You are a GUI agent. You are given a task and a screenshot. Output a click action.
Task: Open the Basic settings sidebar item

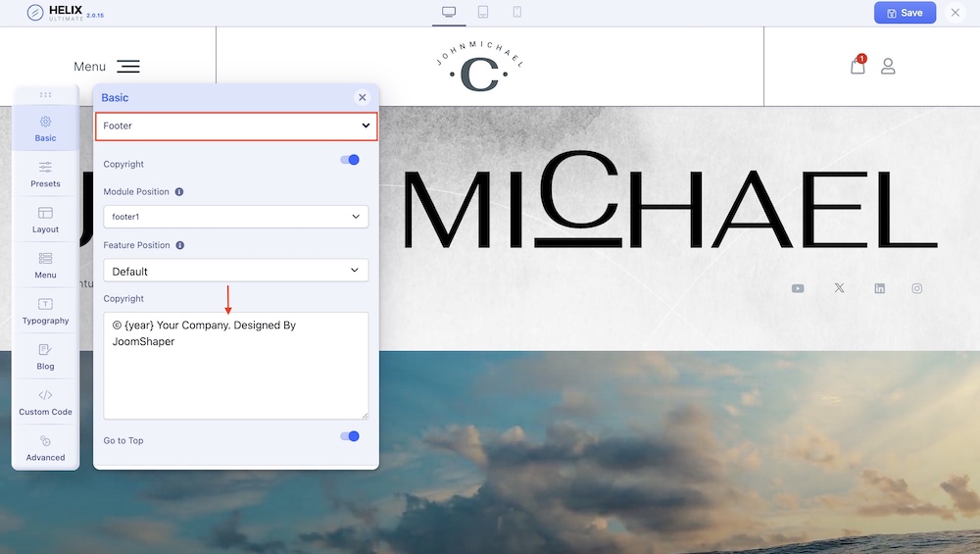click(x=45, y=128)
